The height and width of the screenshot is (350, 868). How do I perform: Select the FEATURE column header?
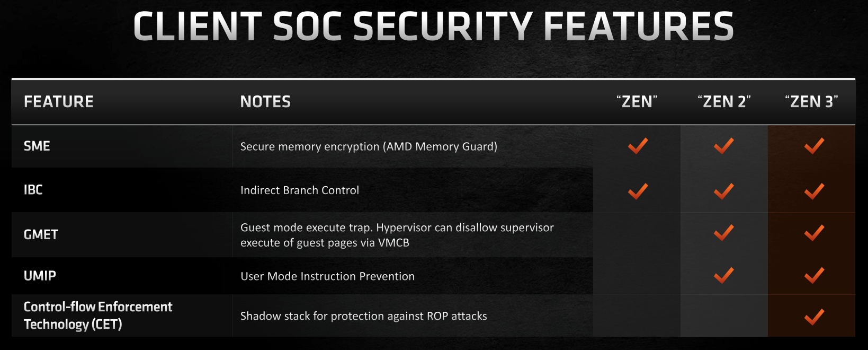(x=59, y=102)
